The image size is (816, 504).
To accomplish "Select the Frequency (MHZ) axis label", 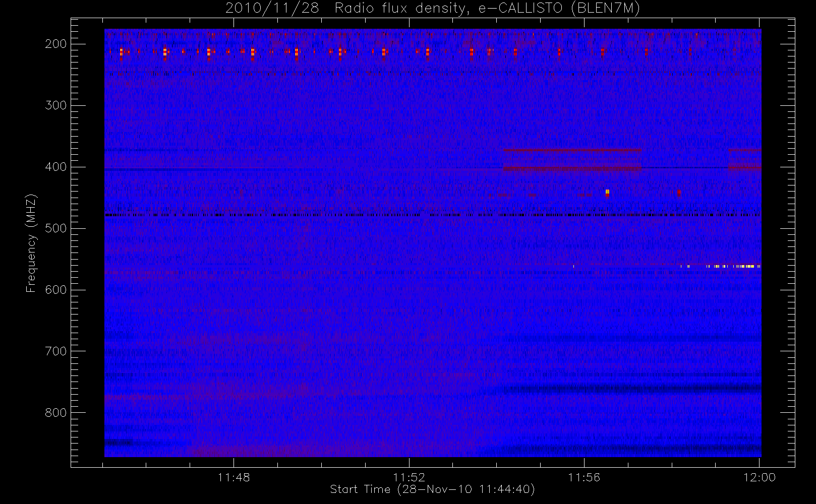I will (31, 243).
